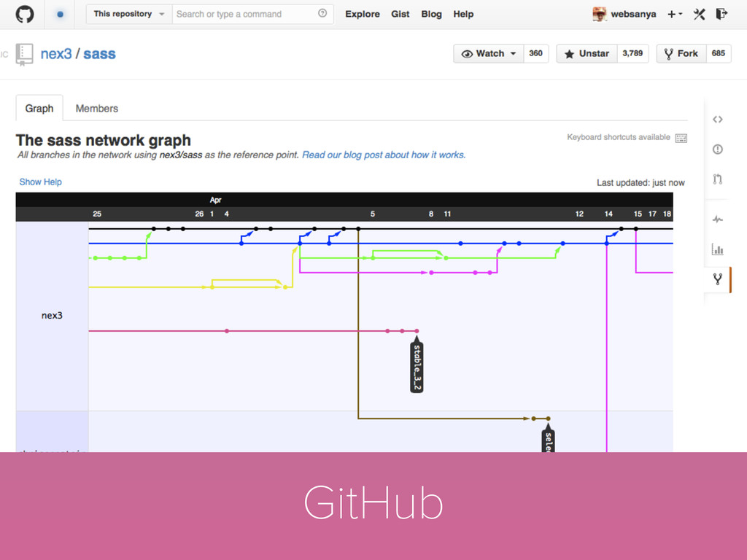
Task: Show keyboard shortcuts via keyboard icon
Action: 681,138
